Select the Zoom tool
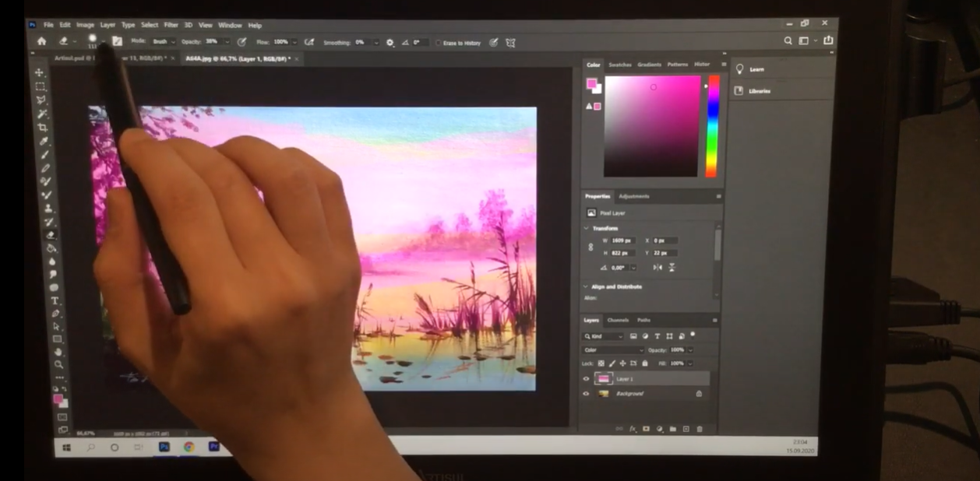Screen dimensions: 980x481 click(x=58, y=364)
